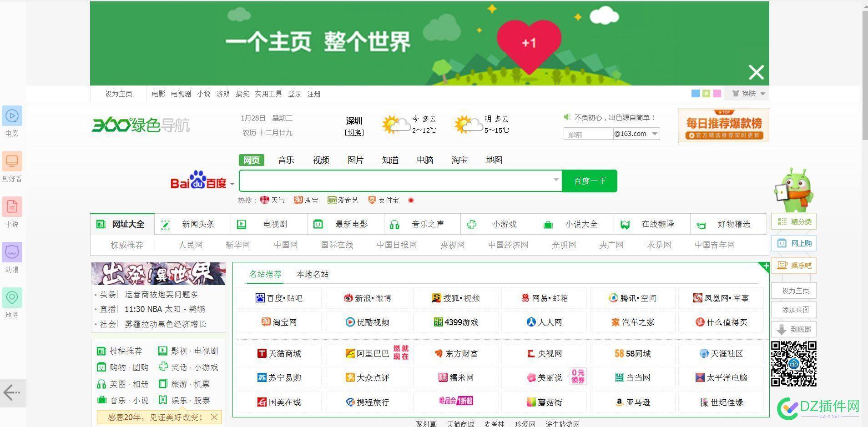This screenshot has width=868, height=427.
Task: Close the green banner advertisement
Action: 756,72
